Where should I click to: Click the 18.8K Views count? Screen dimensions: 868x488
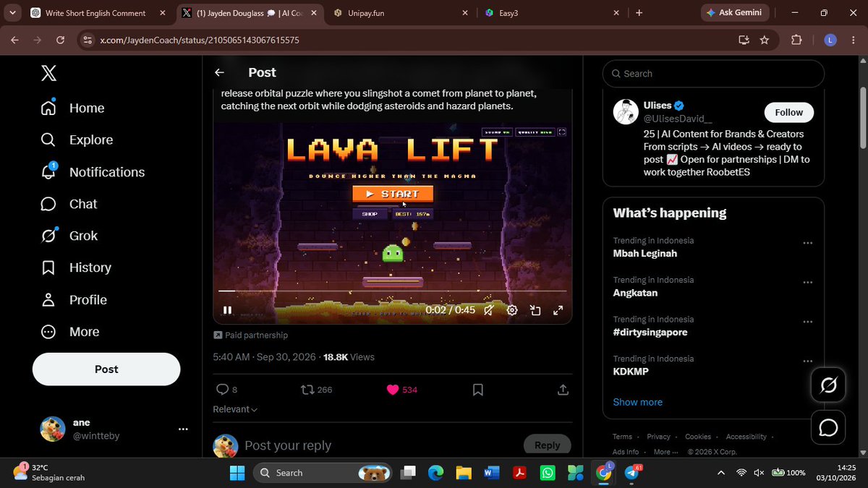[x=349, y=357]
